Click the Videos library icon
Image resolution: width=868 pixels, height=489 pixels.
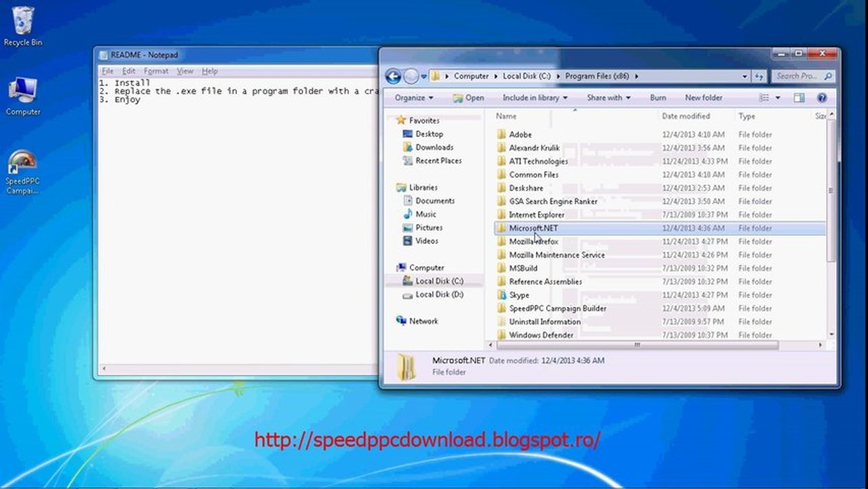point(408,241)
